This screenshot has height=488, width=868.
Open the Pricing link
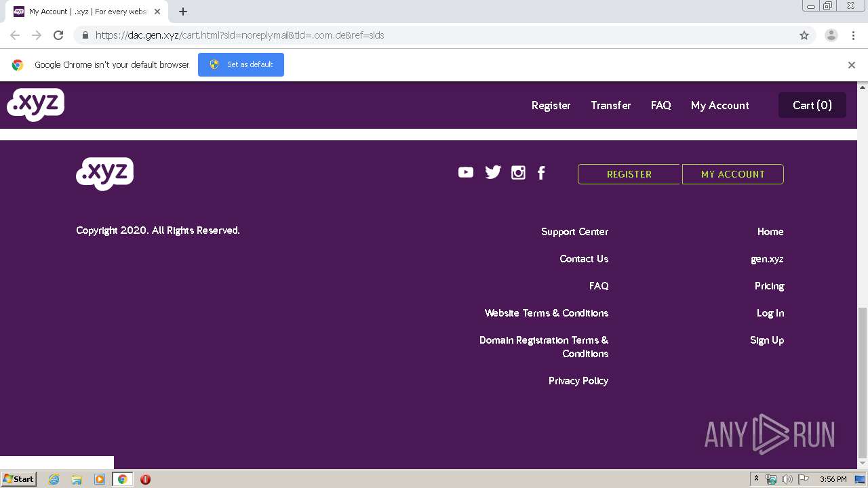(x=769, y=286)
